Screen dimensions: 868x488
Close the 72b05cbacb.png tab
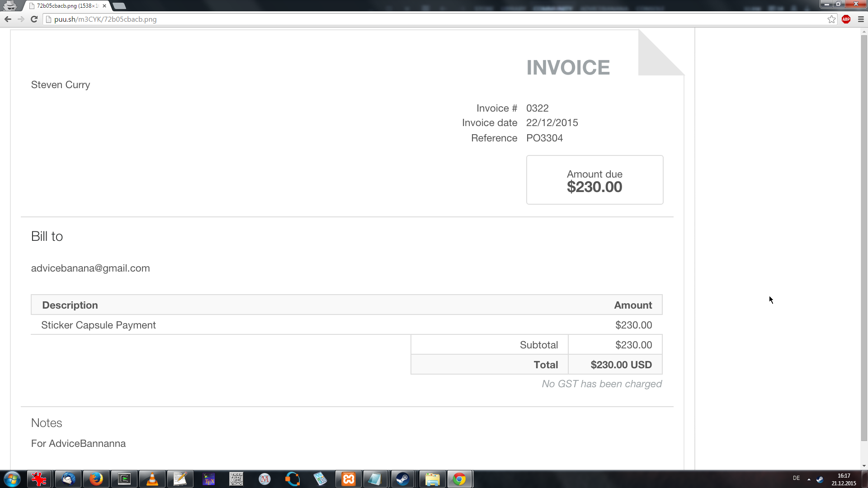coord(104,6)
